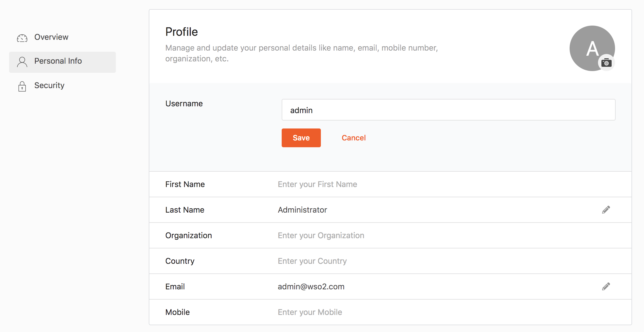Change profile picture via camera icon
Screen dimensions: 644x332
pos(607,63)
